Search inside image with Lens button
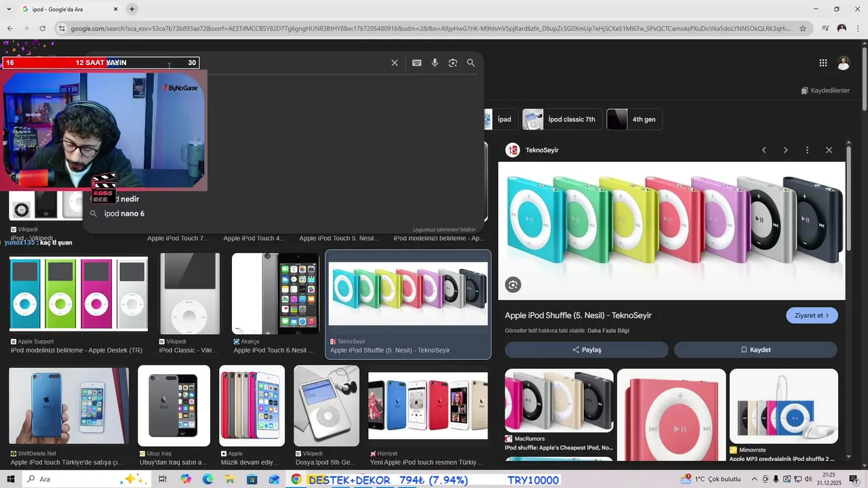 (x=513, y=285)
